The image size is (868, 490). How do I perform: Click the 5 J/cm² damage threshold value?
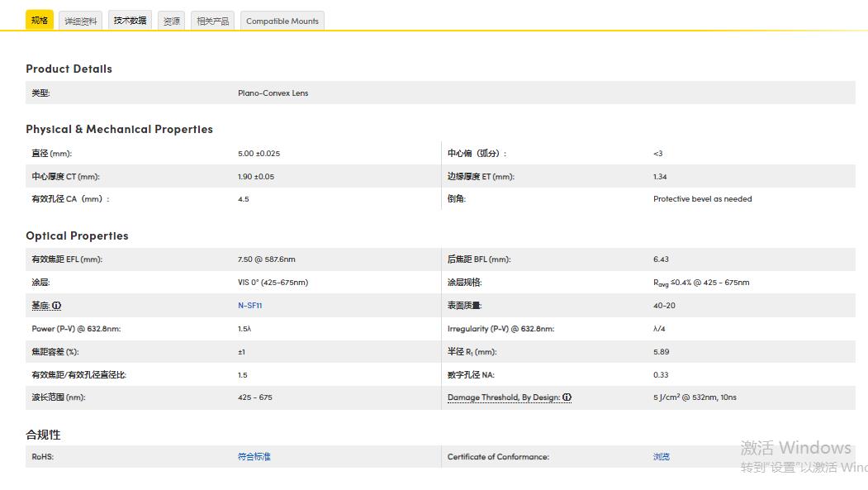694,397
